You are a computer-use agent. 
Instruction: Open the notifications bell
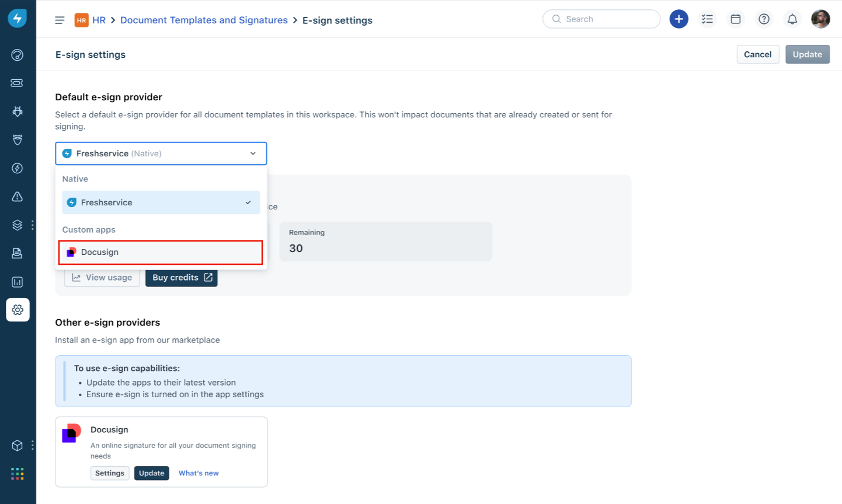coord(792,19)
